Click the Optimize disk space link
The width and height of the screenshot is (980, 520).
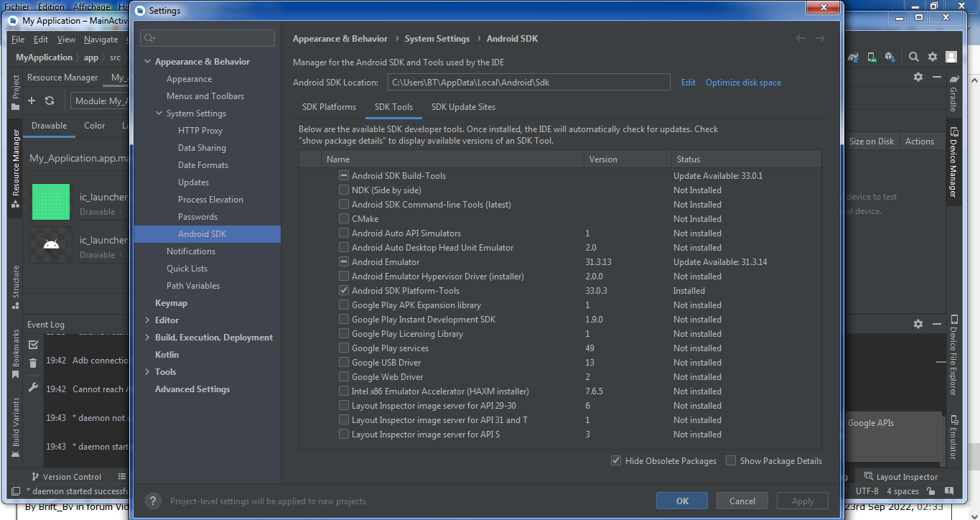coord(743,83)
